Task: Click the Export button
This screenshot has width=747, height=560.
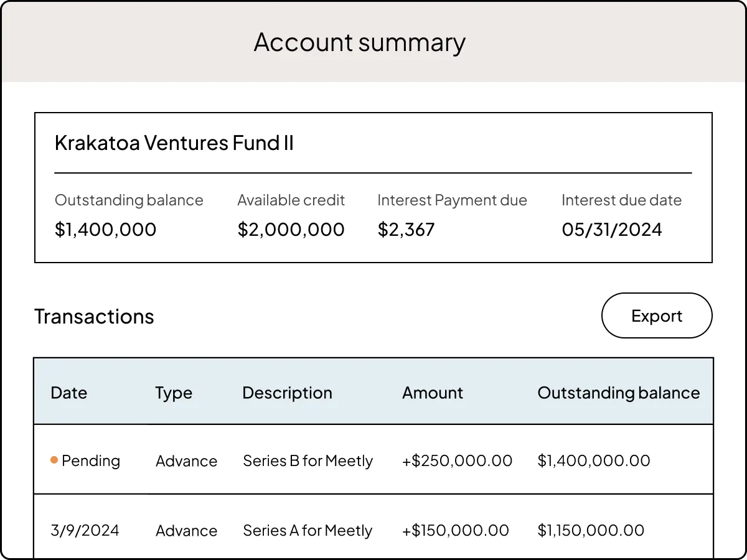Action: 656,315
